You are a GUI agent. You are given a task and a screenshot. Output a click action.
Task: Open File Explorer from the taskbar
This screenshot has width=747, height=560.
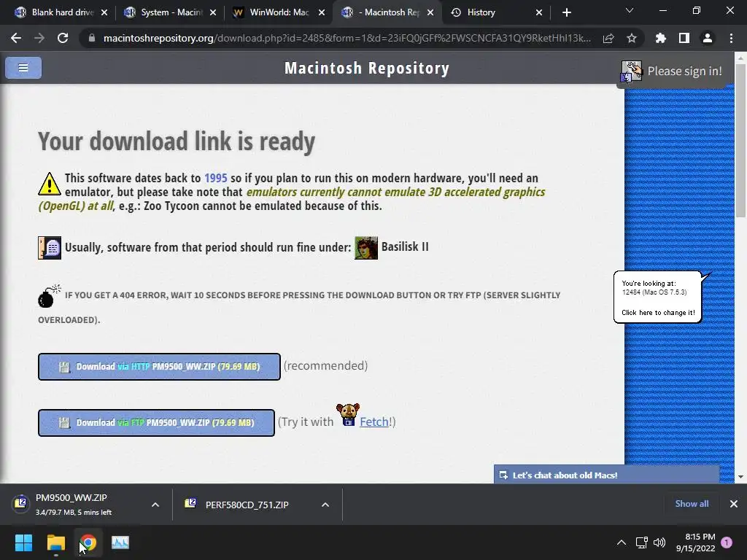pos(55,542)
